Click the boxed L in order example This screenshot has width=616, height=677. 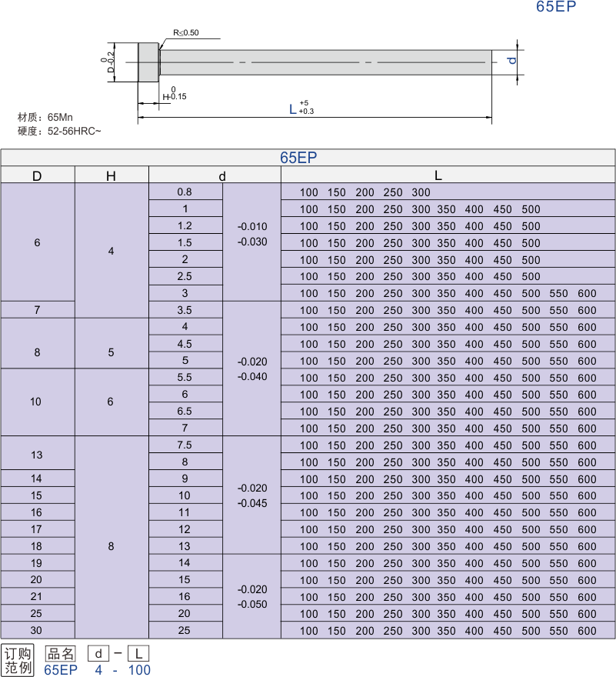pyautogui.click(x=138, y=654)
